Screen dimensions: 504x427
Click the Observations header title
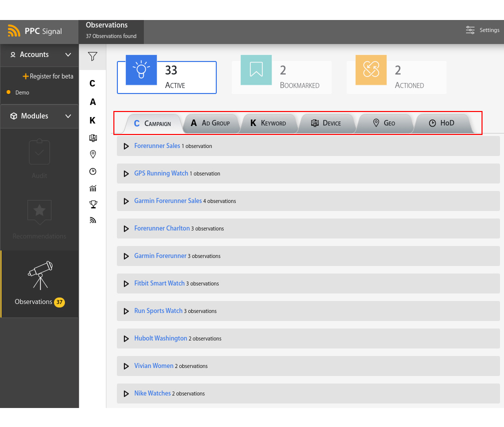click(x=106, y=25)
